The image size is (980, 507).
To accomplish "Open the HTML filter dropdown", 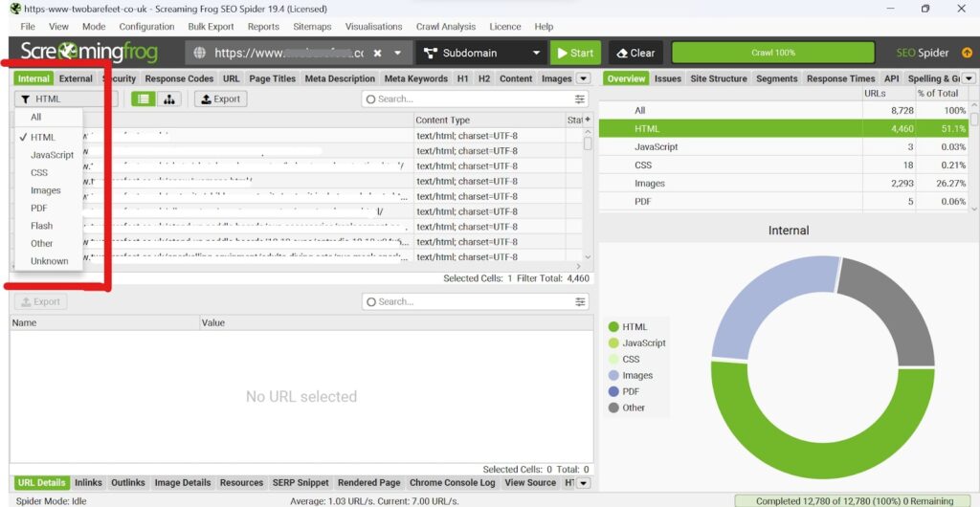I will tap(66, 99).
